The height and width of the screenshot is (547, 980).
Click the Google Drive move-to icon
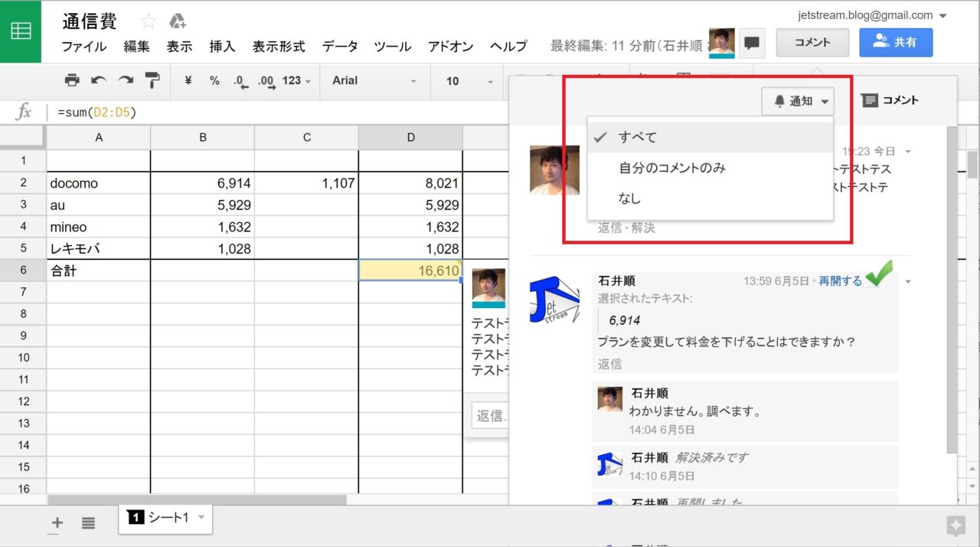(x=178, y=21)
